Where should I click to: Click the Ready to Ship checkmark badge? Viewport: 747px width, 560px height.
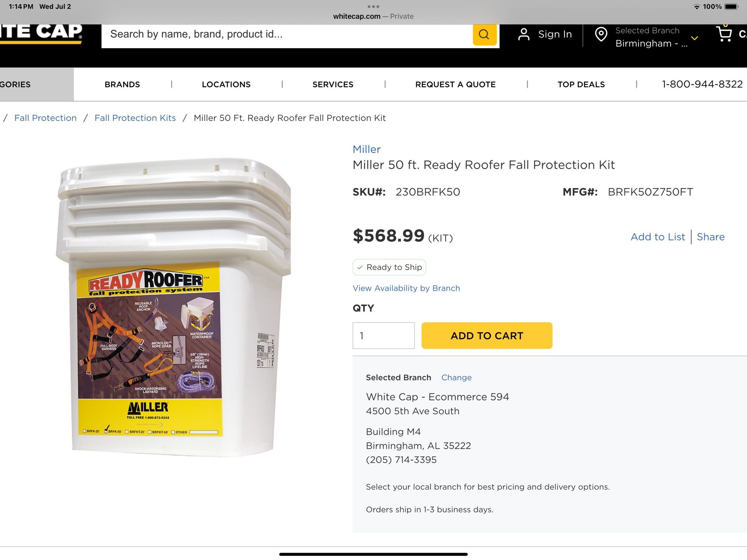pyautogui.click(x=389, y=267)
